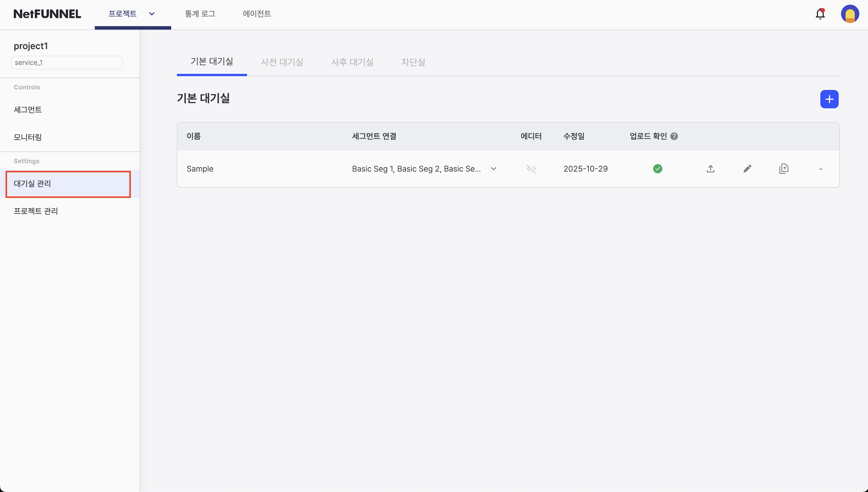Click the duplicate copy icon for Sample
This screenshot has width=868, height=492.
(x=784, y=169)
